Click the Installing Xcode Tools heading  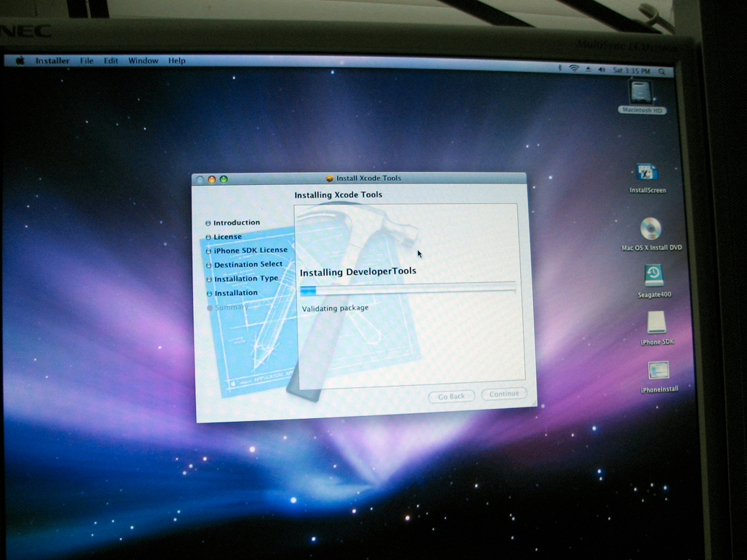click(339, 195)
